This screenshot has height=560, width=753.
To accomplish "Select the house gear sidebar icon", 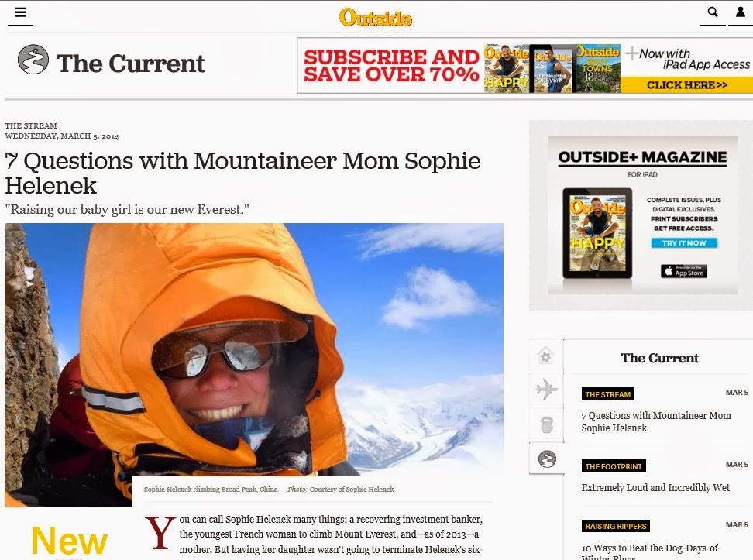I will pyautogui.click(x=545, y=356).
